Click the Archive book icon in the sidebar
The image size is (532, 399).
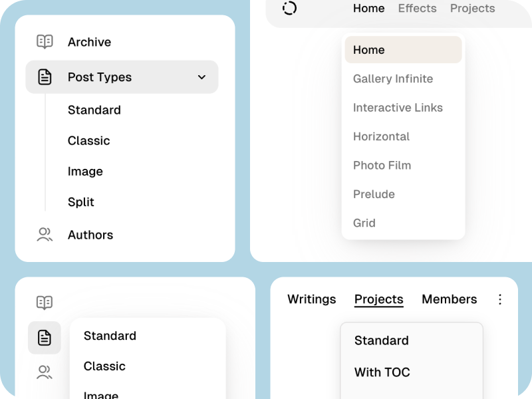point(45,42)
